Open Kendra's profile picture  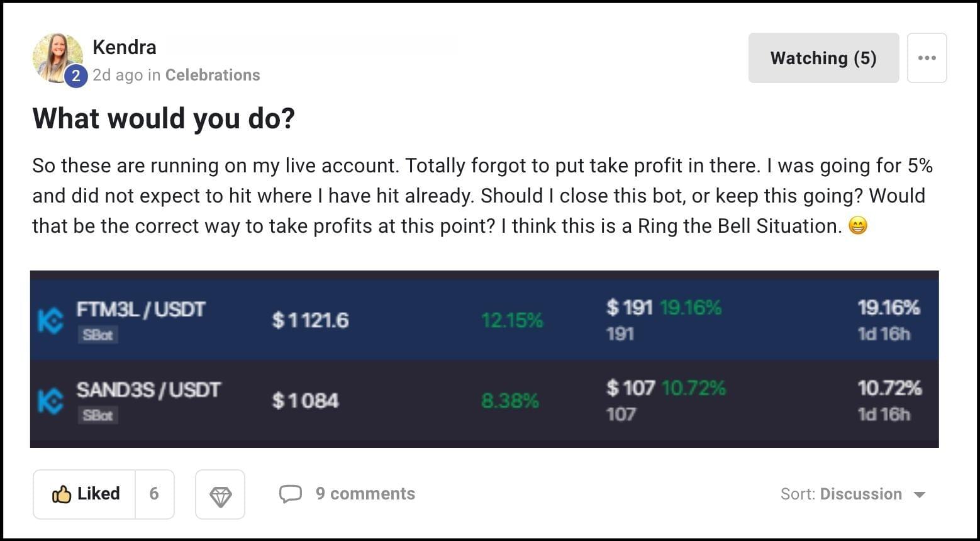(57, 57)
